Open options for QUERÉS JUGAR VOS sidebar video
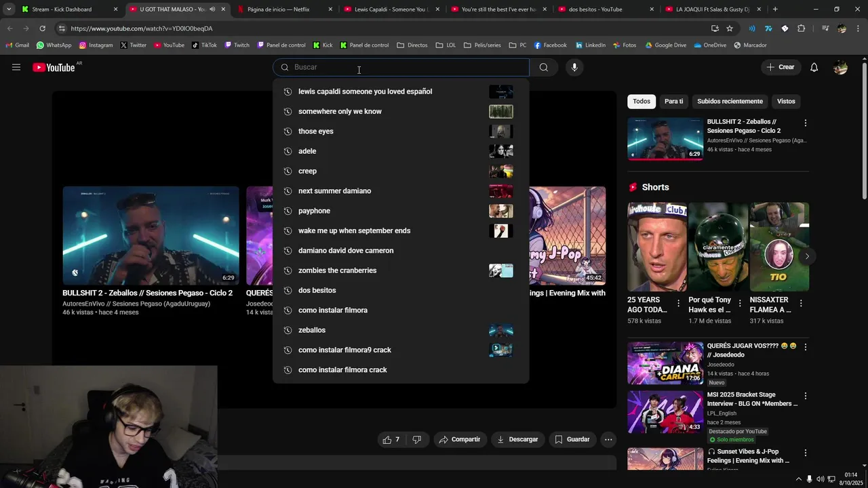 coord(806,347)
